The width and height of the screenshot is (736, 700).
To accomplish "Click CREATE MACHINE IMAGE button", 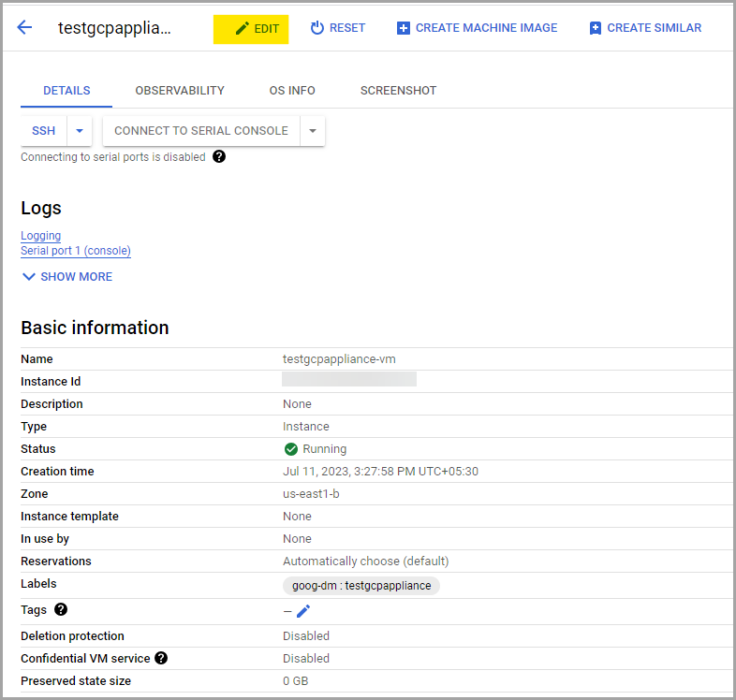I will coord(477,28).
